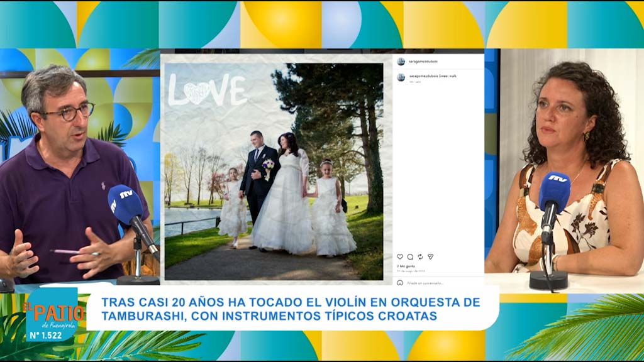Open comments via speech bubble icon
This screenshot has width=644, height=362.
[410, 257]
